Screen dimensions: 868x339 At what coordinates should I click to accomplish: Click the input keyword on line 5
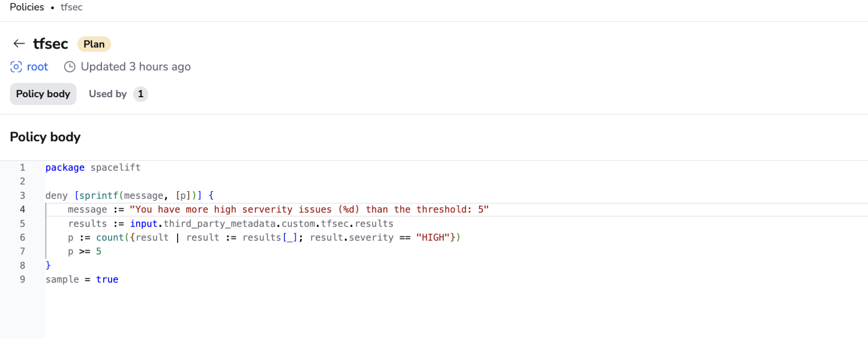(144, 223)
